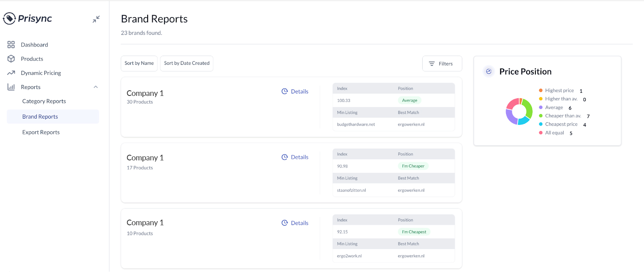Screen dimensions: 644x272
Task: Collapse the Reports menu chevron
Action: click(x=96, y=87)
